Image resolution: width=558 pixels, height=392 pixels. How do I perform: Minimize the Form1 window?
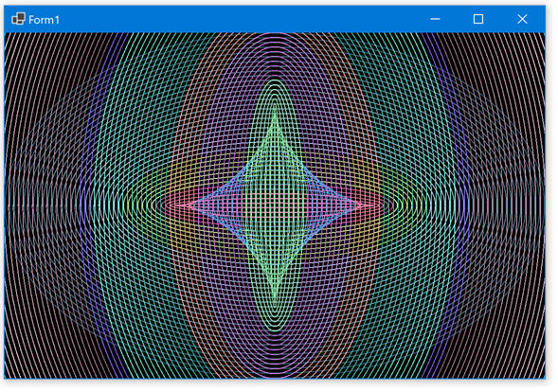[x=435, y=19]
